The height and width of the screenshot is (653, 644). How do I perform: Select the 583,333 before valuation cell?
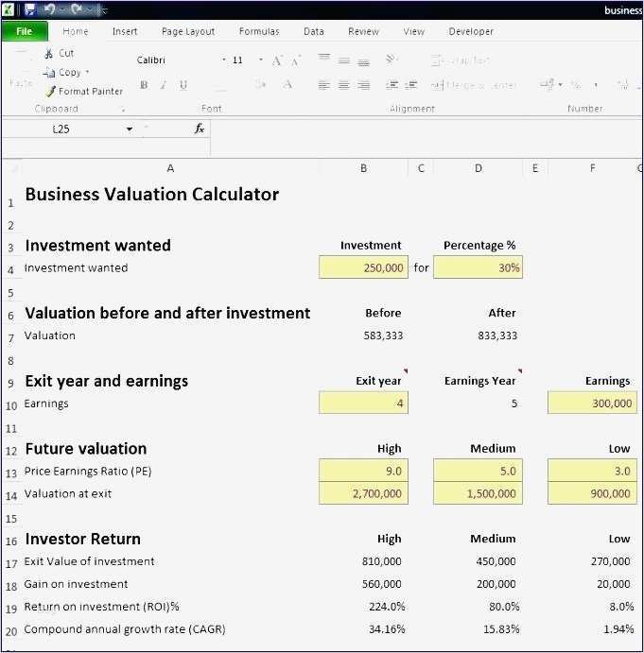(363, 335)
